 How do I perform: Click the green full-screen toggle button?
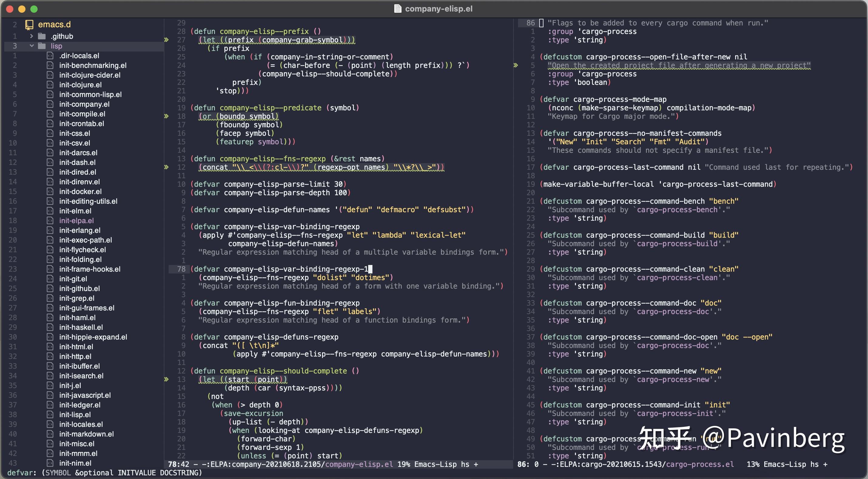[34, 9]
